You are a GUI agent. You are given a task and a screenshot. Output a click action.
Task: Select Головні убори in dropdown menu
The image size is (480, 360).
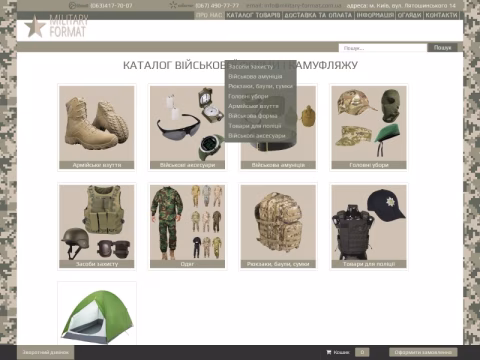point(248,96)
